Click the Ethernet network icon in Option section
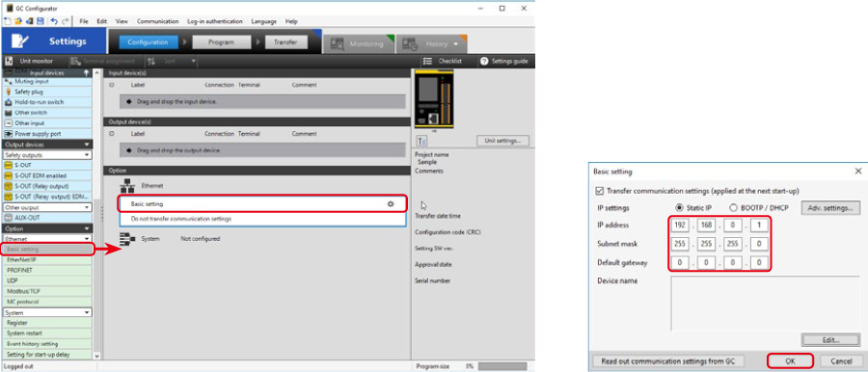Viewport: 868px width, 372px height. 127,187
